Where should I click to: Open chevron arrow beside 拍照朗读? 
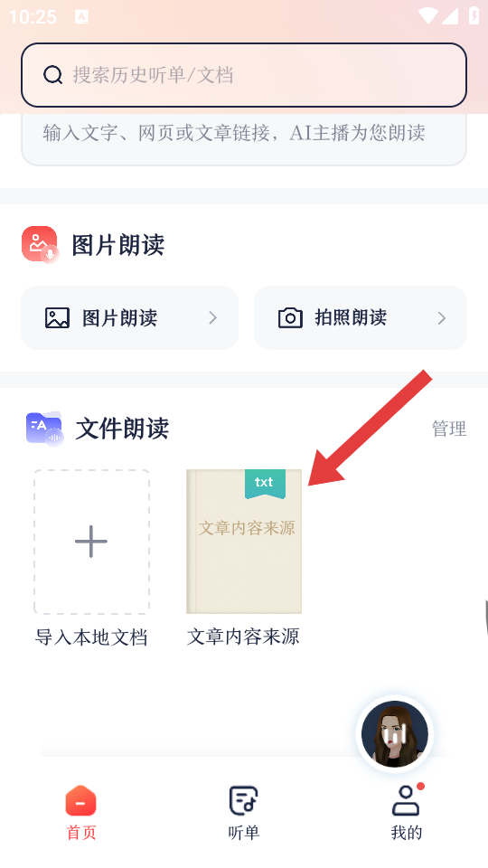click(x=442, y=317)
